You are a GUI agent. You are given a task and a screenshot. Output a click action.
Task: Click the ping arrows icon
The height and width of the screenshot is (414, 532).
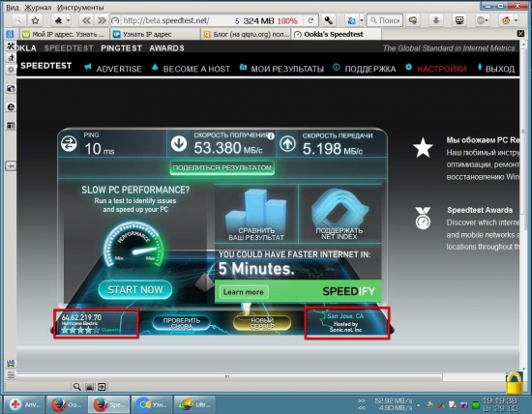69,143
